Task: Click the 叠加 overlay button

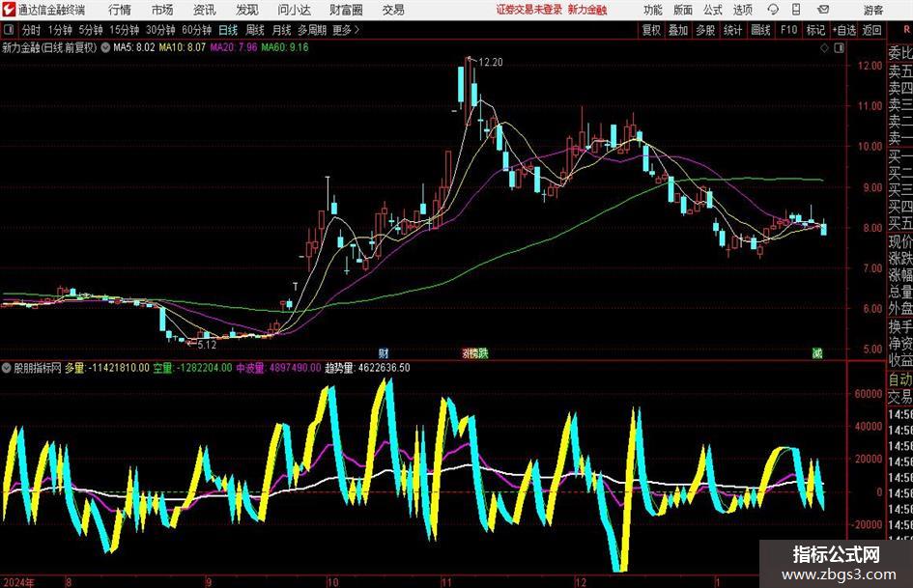Action: click(x=678, y=30)
